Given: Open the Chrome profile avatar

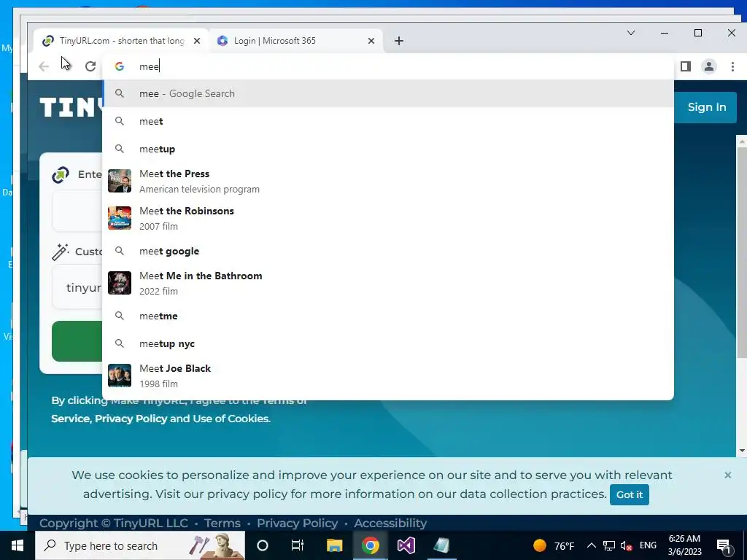Looking at the screenshot, I should pos(709,66).
